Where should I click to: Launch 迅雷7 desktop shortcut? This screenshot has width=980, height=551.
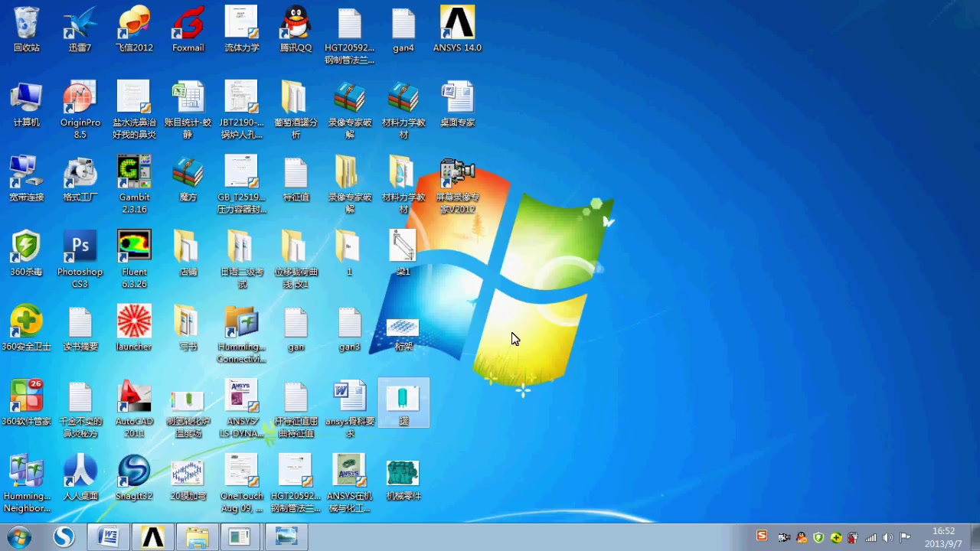click(x=80, y=31)
